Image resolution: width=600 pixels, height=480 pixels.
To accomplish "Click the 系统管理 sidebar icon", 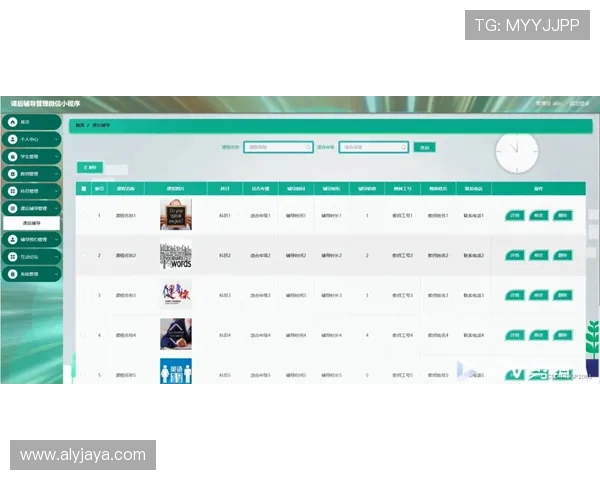I will click(x=13, y=274).
